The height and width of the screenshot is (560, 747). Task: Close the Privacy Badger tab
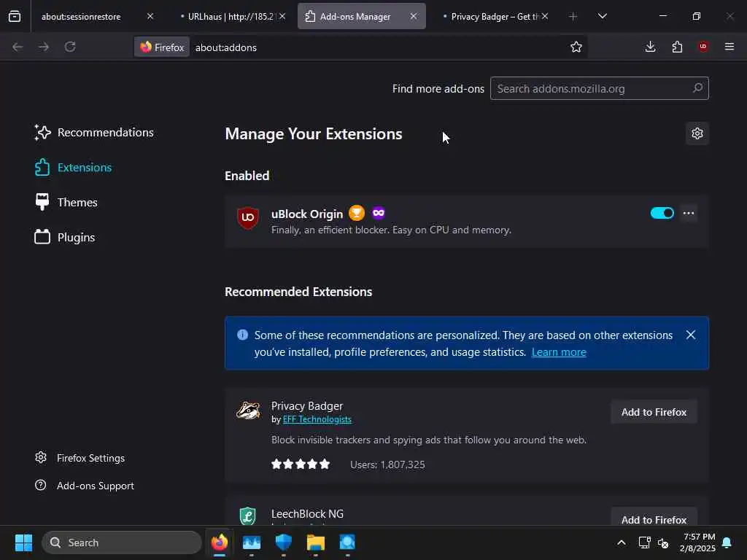pyautogui.click(x=545, y=16)
